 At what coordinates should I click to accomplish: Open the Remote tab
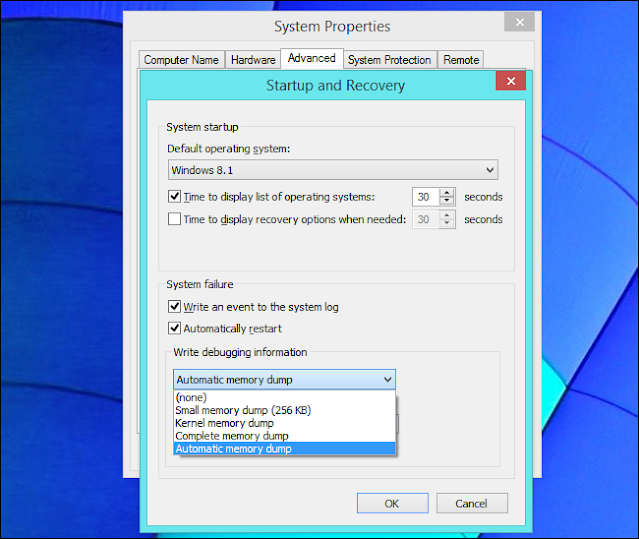click(x=461, y=60)
